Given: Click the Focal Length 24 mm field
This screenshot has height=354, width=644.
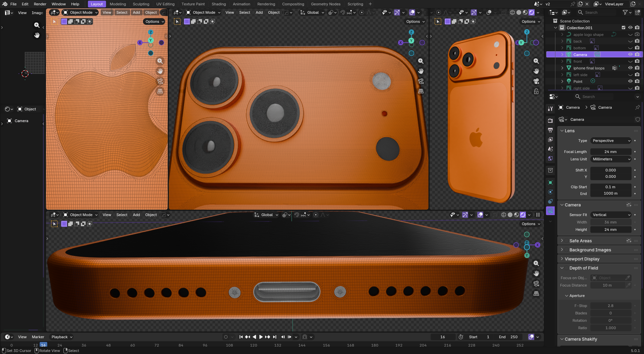Looking at the screenshot, I should [611, 152].
